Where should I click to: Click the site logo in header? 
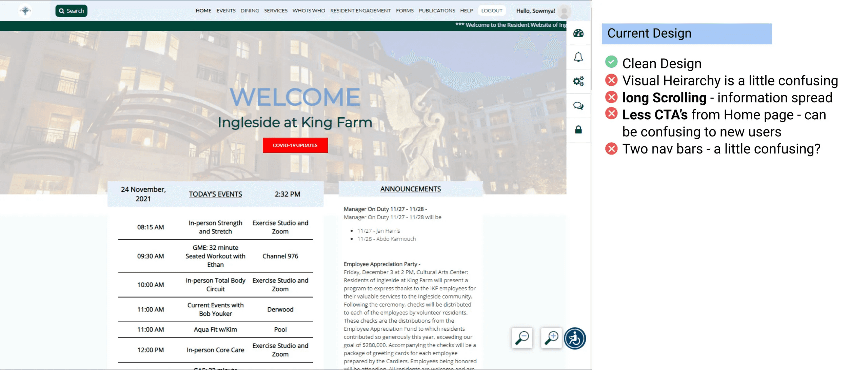(25, 11)
